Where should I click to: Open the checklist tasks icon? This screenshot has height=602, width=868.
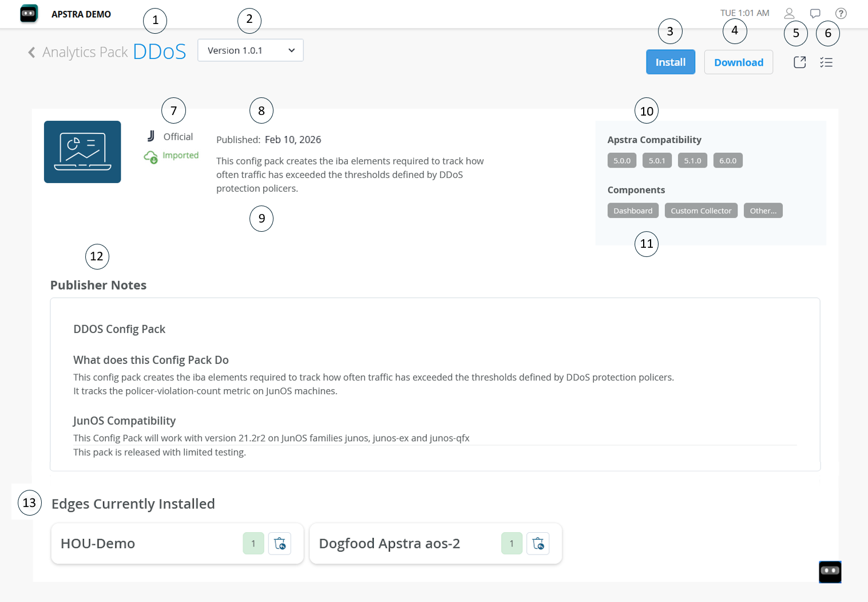tap(826, 62)
